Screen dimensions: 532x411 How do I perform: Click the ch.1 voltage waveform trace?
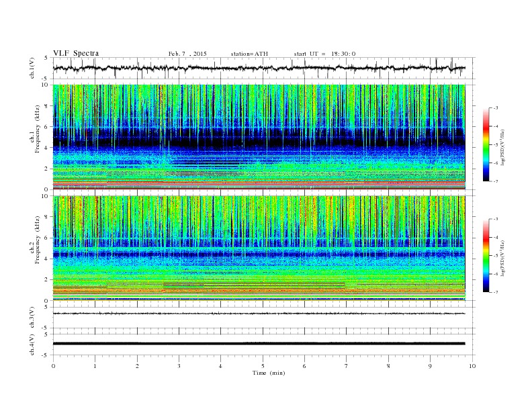(x=259, y=68)
